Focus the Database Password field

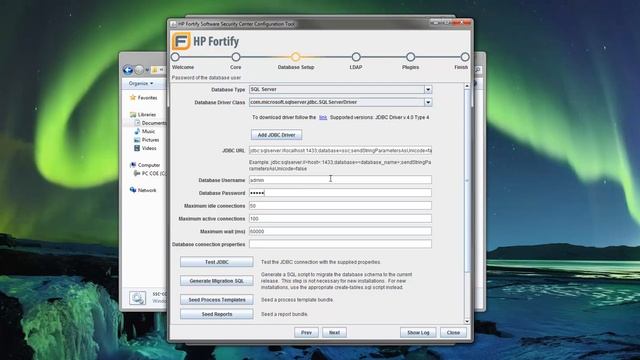coord(340,193)
